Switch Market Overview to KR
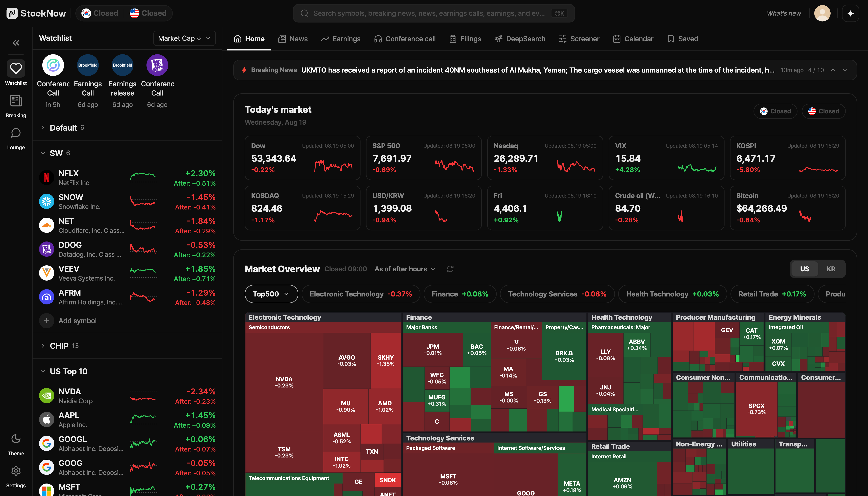Screen dimensions: 868x496 point(831,269)
